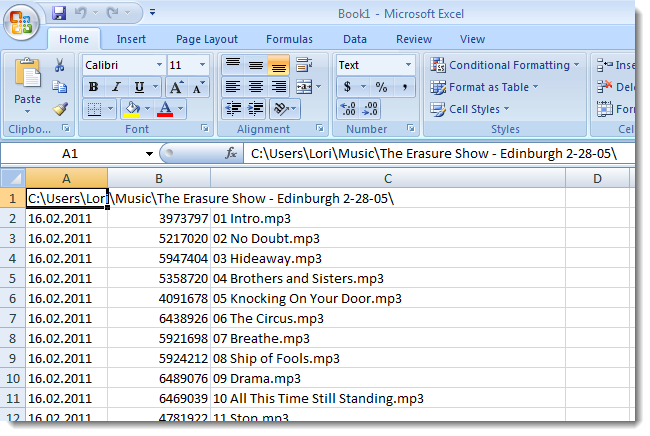The height and width of the screenshot is (436, 650).
Task: Apply yellow Fill Color bucket
Action: pos(132,109)
